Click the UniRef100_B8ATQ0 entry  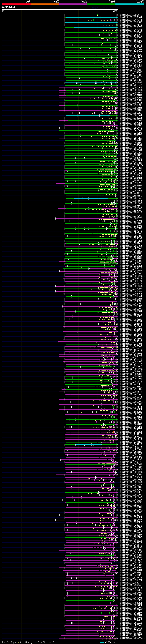pyautogui.click(x=131, y=573)
